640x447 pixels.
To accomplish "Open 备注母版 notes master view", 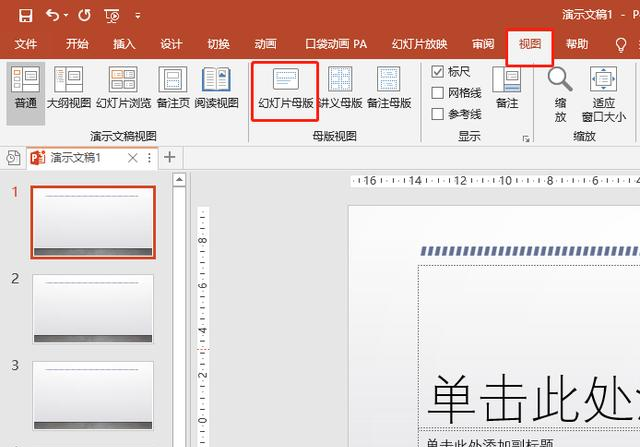I will coord(389,88).
